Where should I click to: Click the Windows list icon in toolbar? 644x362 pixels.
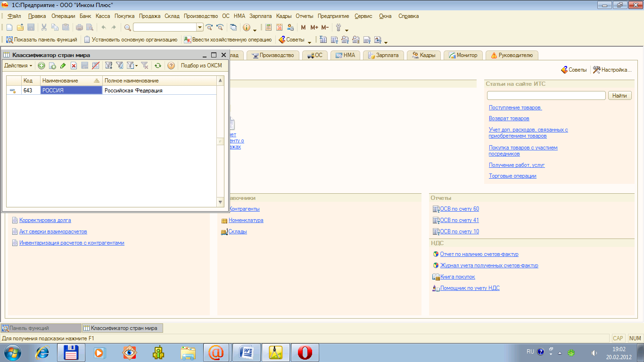tap(233, 27)
